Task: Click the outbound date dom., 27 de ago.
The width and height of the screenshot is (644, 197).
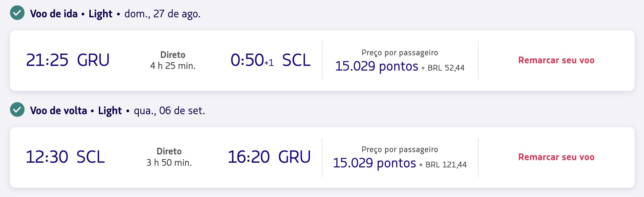Action: [x=162, y=14]
